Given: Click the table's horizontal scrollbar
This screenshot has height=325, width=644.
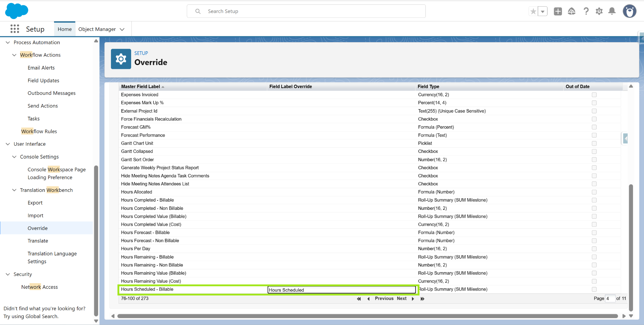Looking at the screenshot, I should point(368,316).
